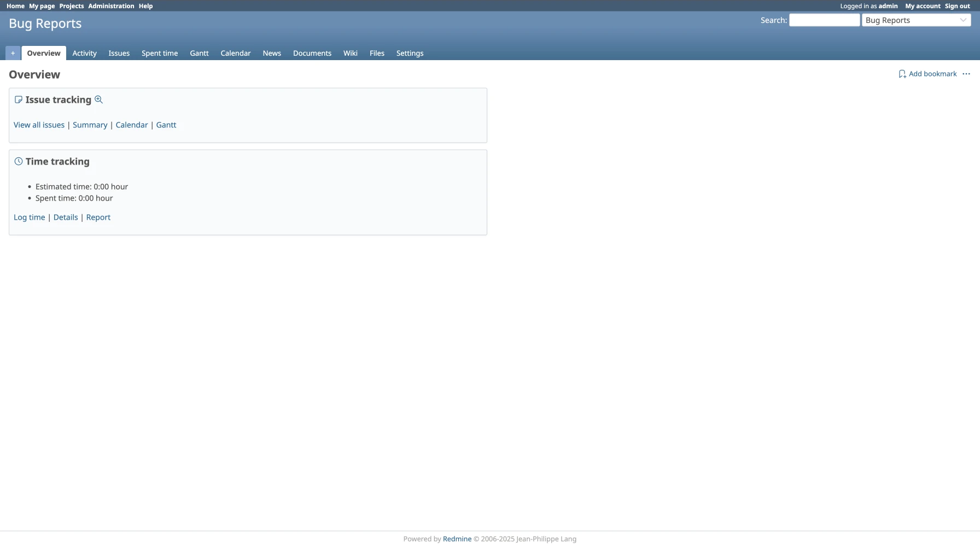Select the Spent time tab
The width and height of the screenshot is (980, 546).
coord(159,53)
